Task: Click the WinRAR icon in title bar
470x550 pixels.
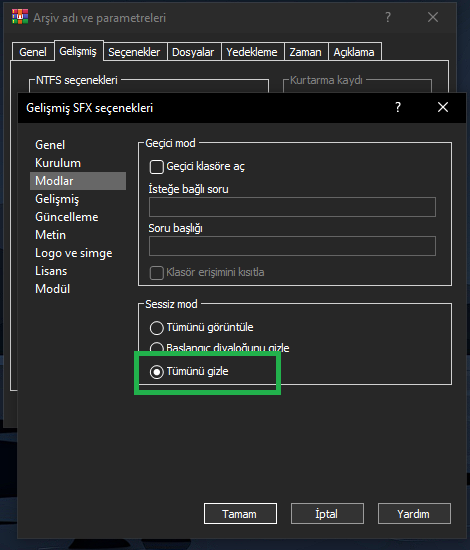Action: 20,17
